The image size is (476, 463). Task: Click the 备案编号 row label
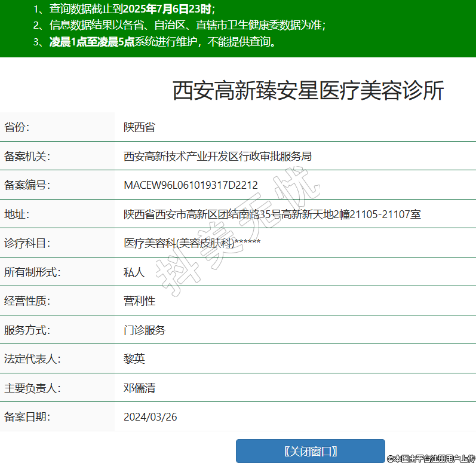coord(27,185)
